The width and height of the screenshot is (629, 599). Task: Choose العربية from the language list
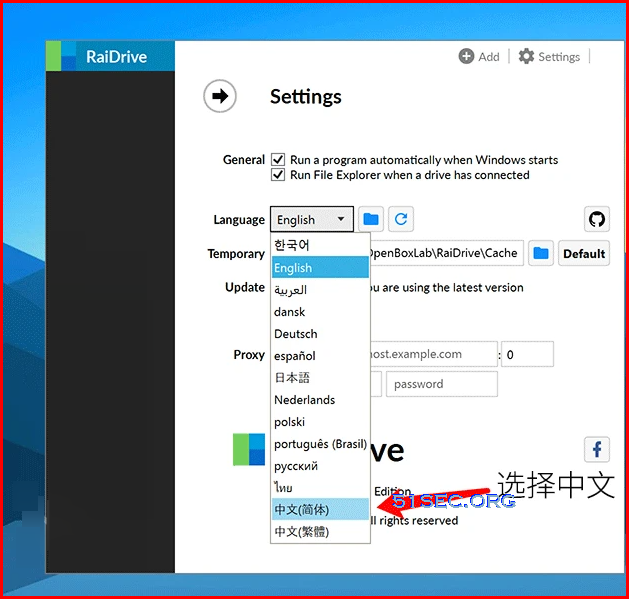pos(320,290)
